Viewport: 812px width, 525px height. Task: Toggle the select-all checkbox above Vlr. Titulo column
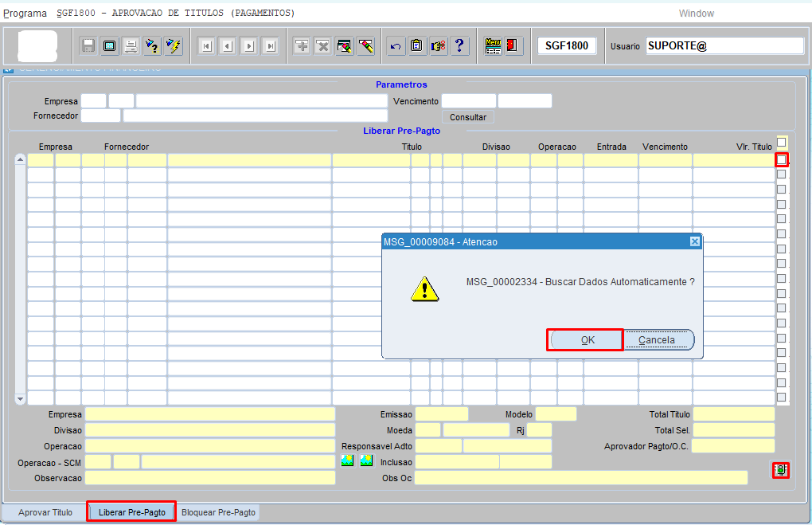point(782,142)
